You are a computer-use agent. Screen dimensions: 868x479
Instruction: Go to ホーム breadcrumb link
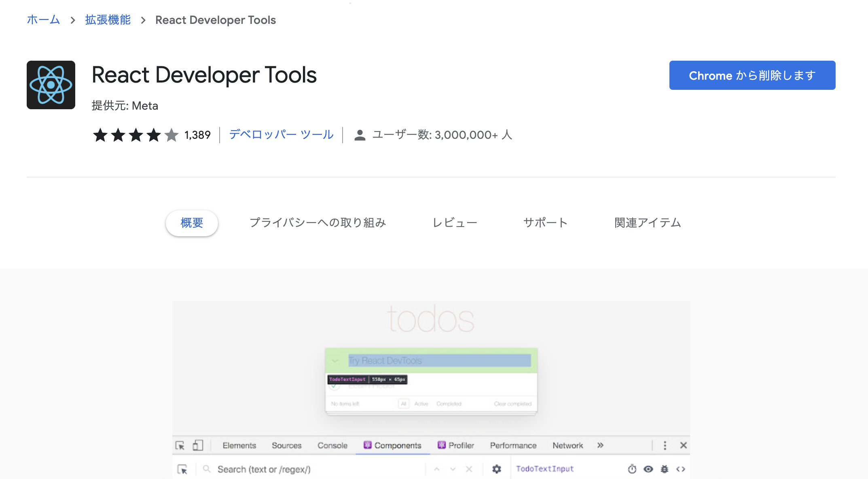(x=43, y=20)
